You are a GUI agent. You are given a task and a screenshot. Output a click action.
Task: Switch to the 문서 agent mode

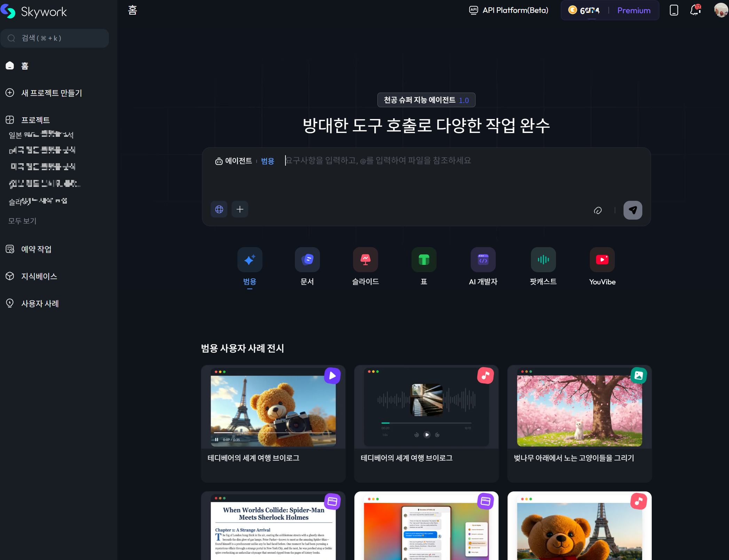pos(307,260)
